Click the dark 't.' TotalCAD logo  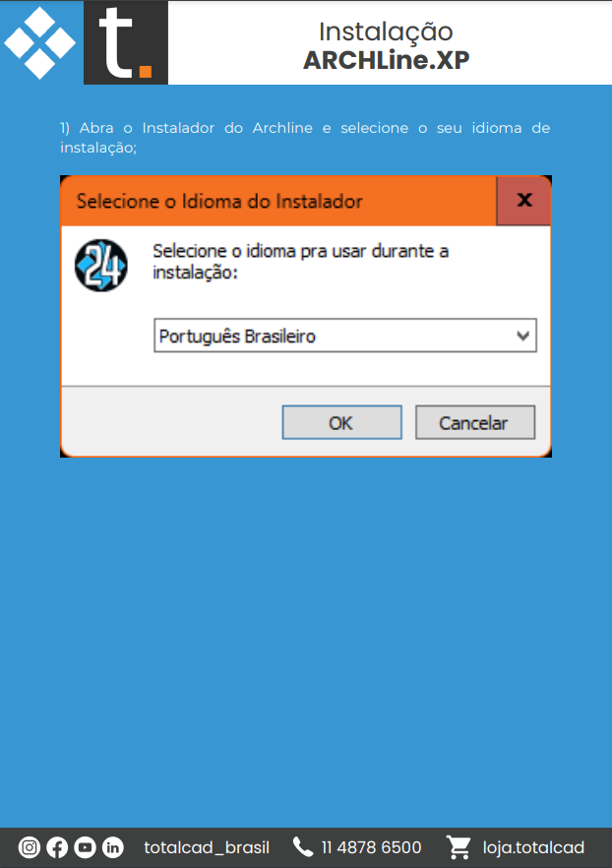(126, 42)
